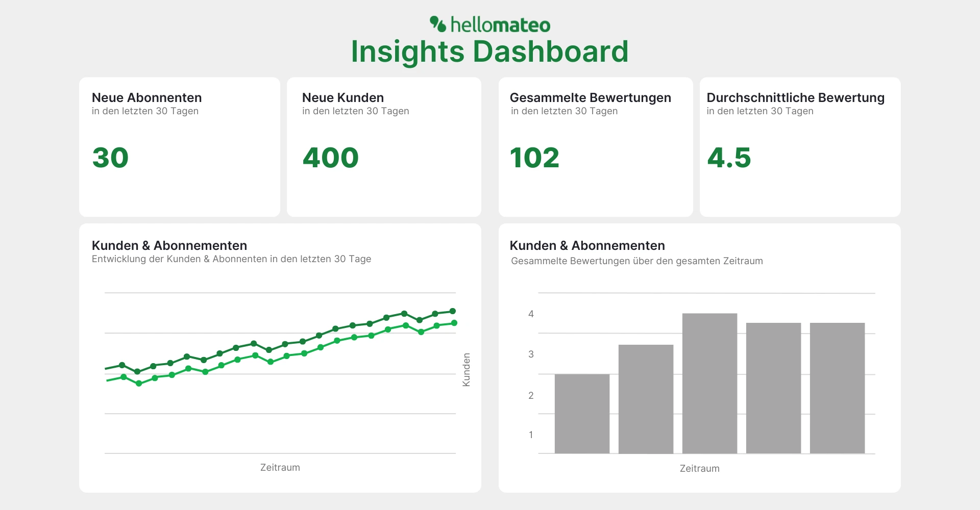The width and height of the screenshot is (980, 510).
Task: Select the Neue Abonnenten card title
Action: [146, 97]
